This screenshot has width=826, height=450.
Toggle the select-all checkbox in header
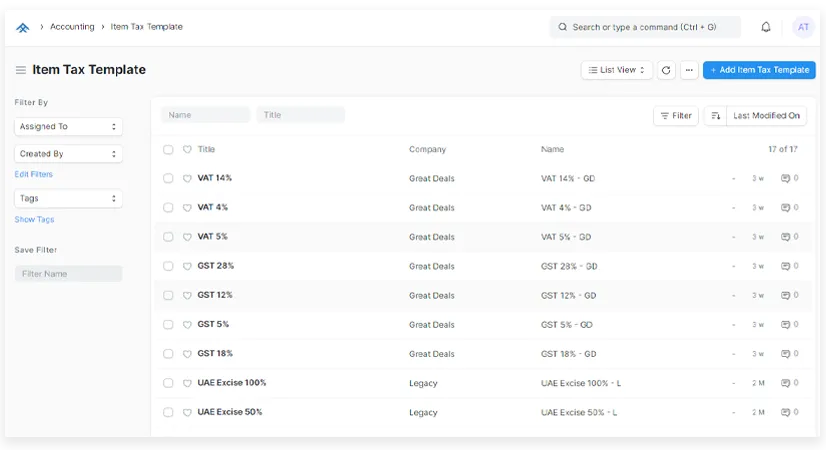[168, 150]
